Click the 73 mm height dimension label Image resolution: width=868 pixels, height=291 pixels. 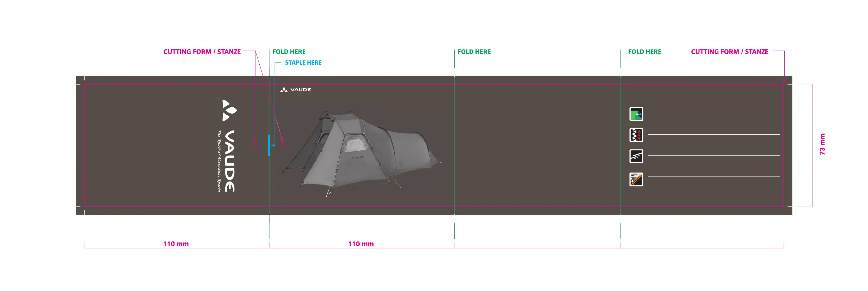tap(822, 144)
